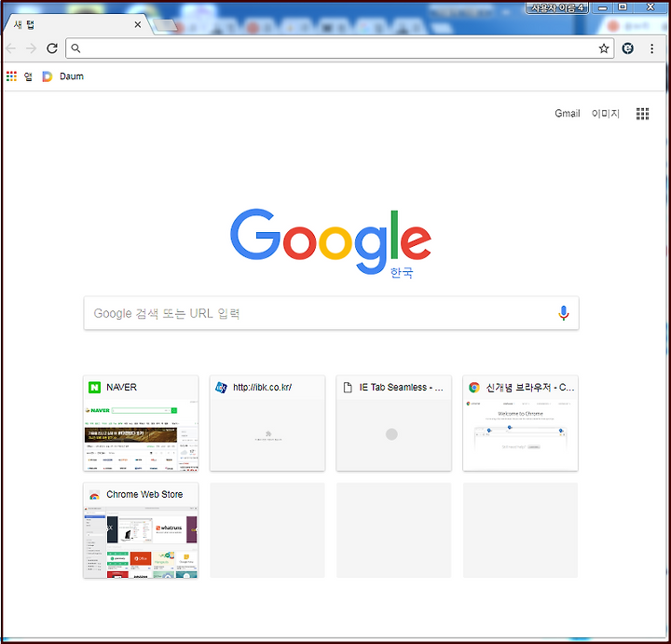
Task: Start voice search with microphone icon
Action: click(564, 313)
